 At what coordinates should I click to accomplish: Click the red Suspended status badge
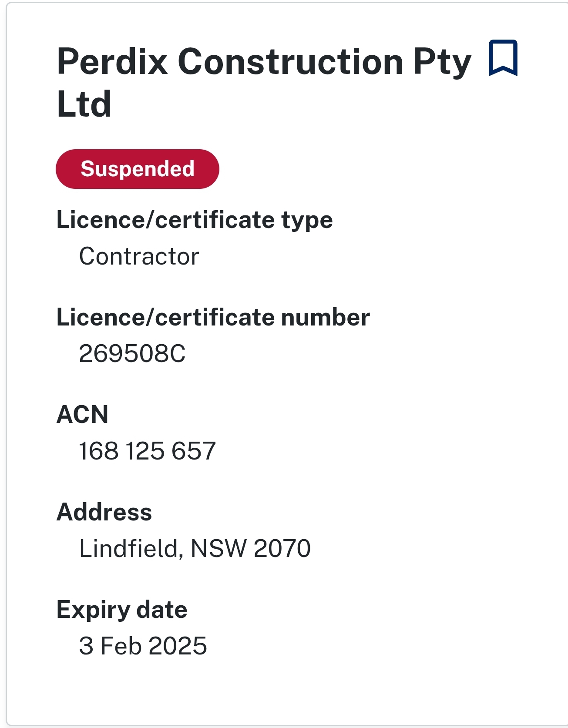click(x=137, y=169)
